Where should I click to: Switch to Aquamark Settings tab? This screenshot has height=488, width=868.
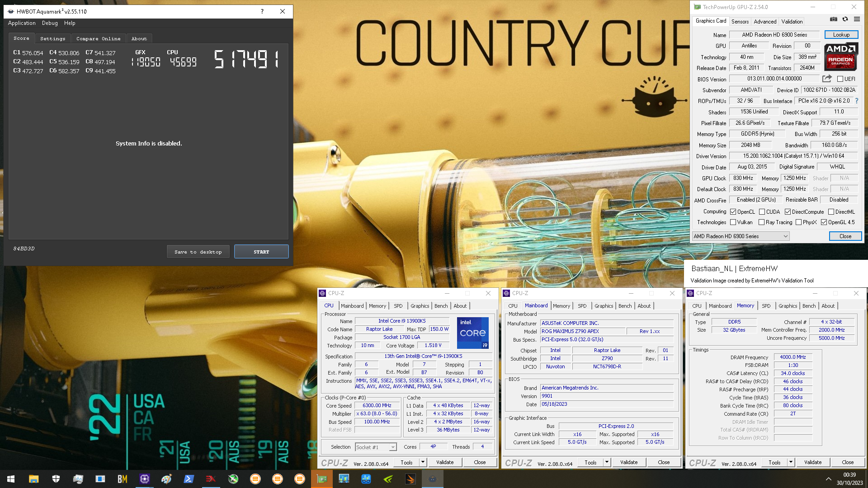(53, 39)
